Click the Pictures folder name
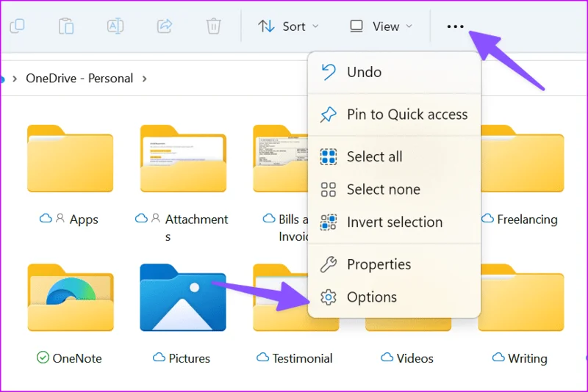The width and height of the screenshot is (588, 392). (x=190, y=358)
